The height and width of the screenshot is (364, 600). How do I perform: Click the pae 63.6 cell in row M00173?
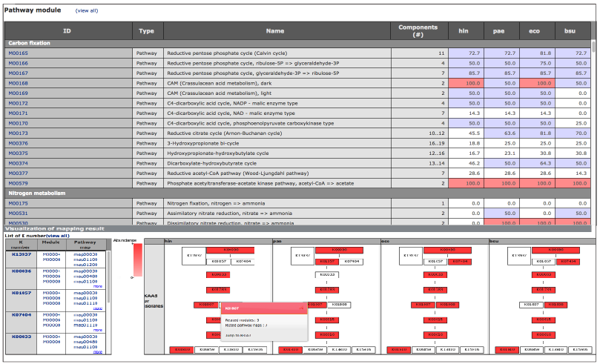pyautogui.click(x=501, y=133)
